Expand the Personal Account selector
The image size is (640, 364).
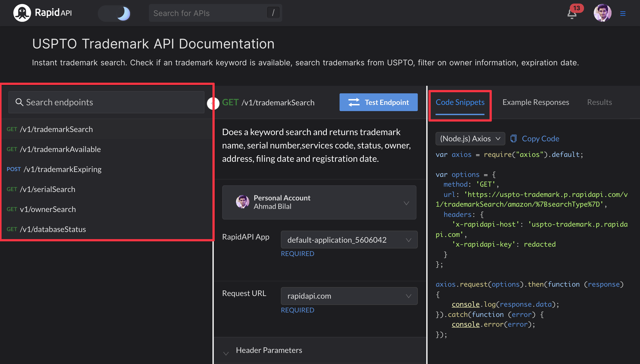[x=319, y=202]
